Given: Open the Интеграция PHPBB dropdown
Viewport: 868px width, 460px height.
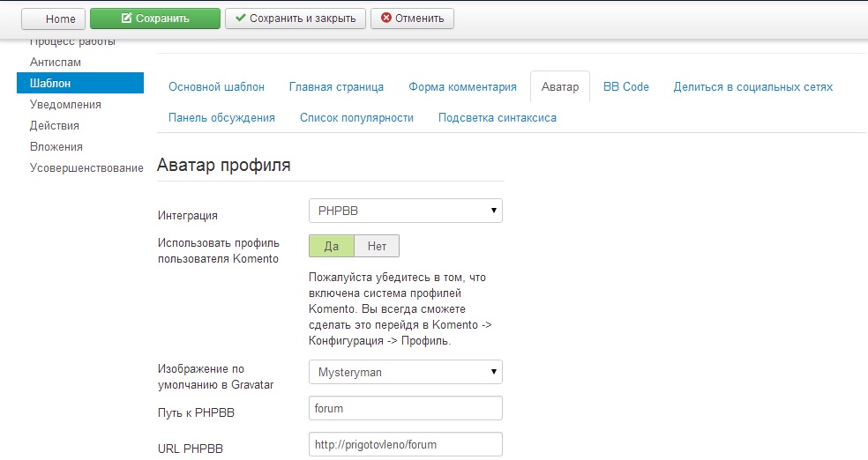Looking at the screenshot, I should (x=405, y=211).
